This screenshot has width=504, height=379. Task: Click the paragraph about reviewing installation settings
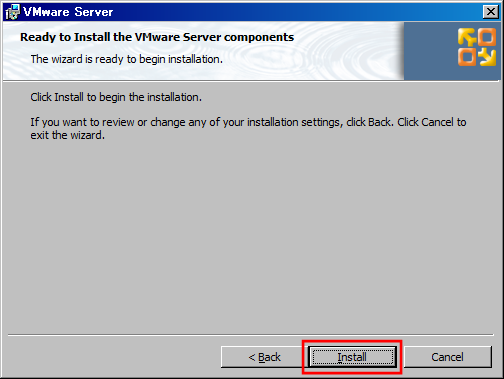[x=248, y=128]
